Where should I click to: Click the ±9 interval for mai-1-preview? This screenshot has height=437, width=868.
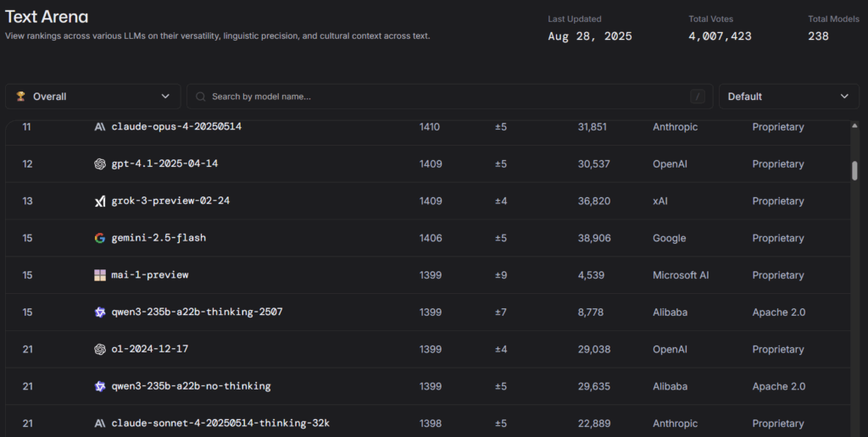pyautogui.click(x=501, y=275)
